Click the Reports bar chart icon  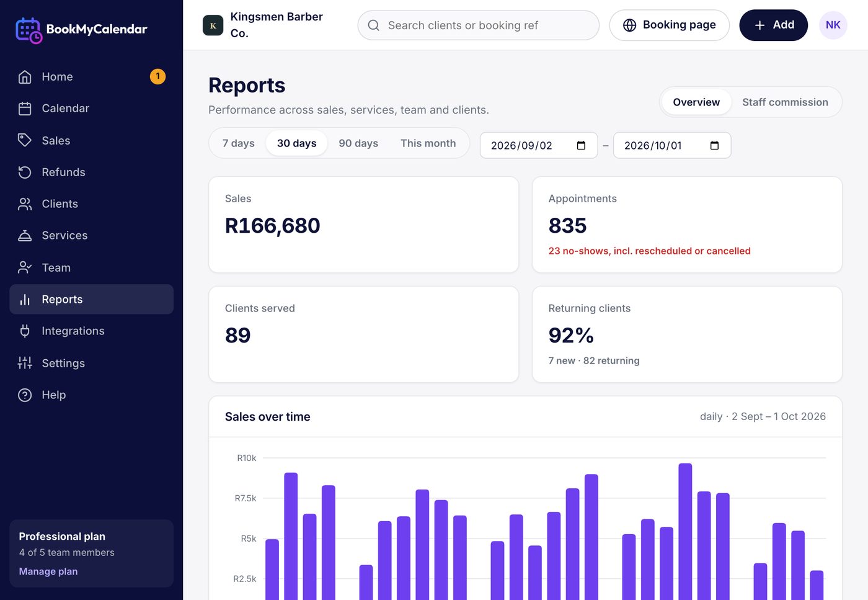[x=25, y=300]
